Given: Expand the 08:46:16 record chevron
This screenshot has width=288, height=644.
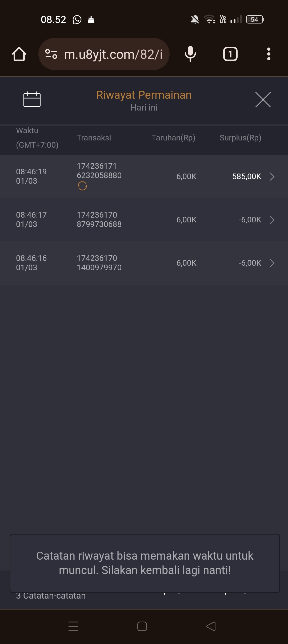Looking at the screenshot, I should coord(272,263).
